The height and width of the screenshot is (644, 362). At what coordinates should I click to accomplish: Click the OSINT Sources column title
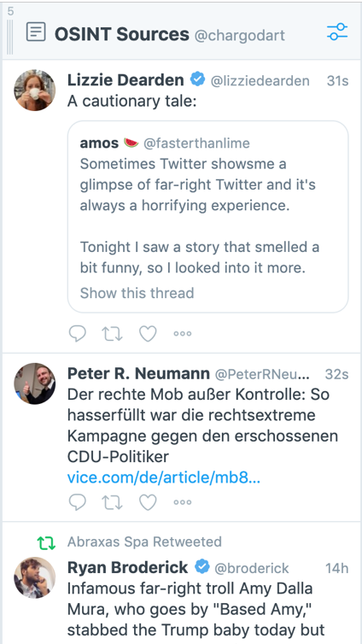pos(122,34)
